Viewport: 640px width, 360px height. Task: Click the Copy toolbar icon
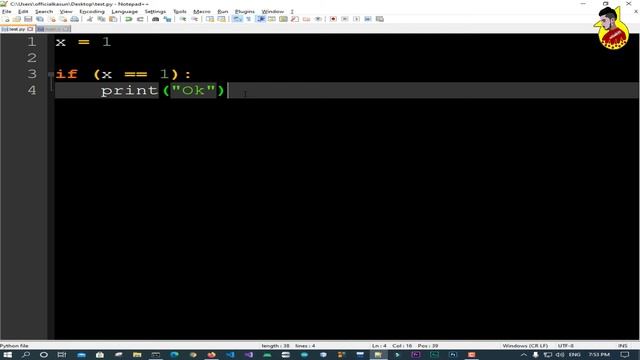[101, 19]
